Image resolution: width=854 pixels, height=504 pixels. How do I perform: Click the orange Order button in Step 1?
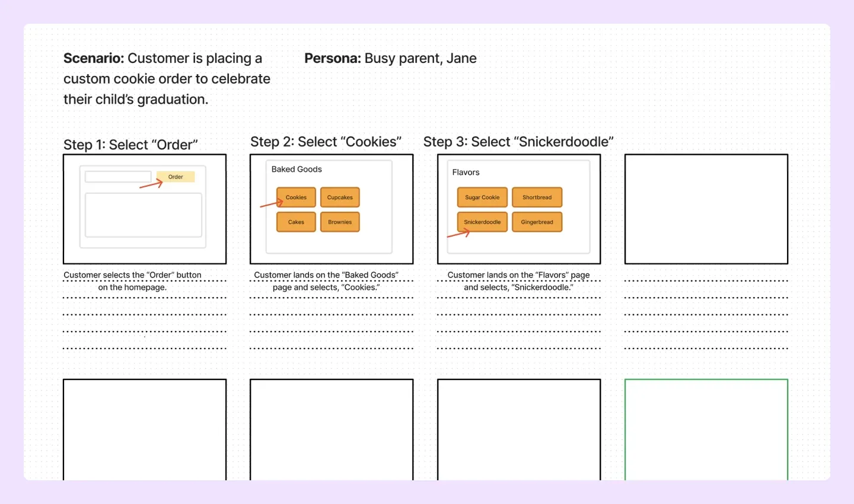point(175,176)
